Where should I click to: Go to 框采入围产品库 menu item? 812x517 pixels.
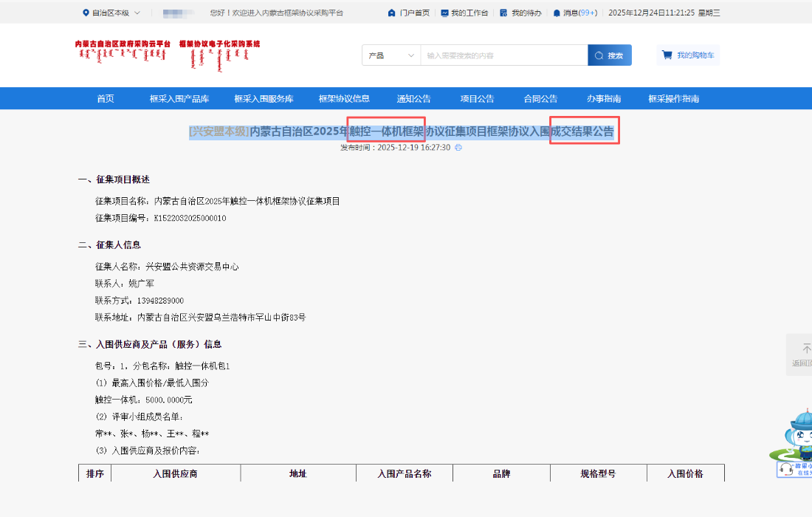[179, 99]
